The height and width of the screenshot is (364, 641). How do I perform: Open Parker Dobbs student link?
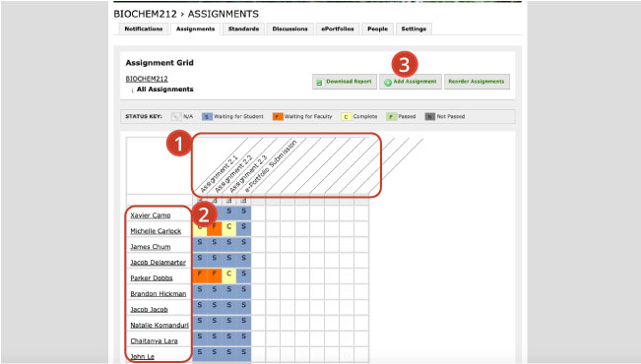(x=152, y=278)
